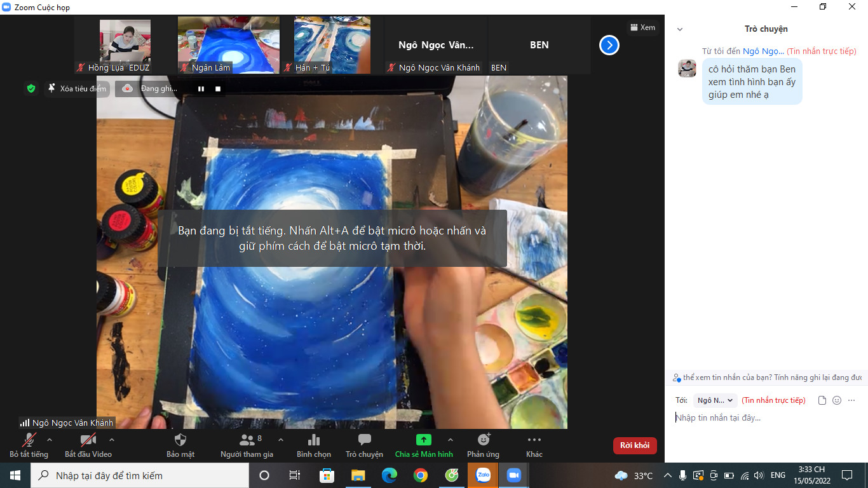The width and height of the screenshot is (868, 488).
Task: Click the Windows search box
Action: 140,475
